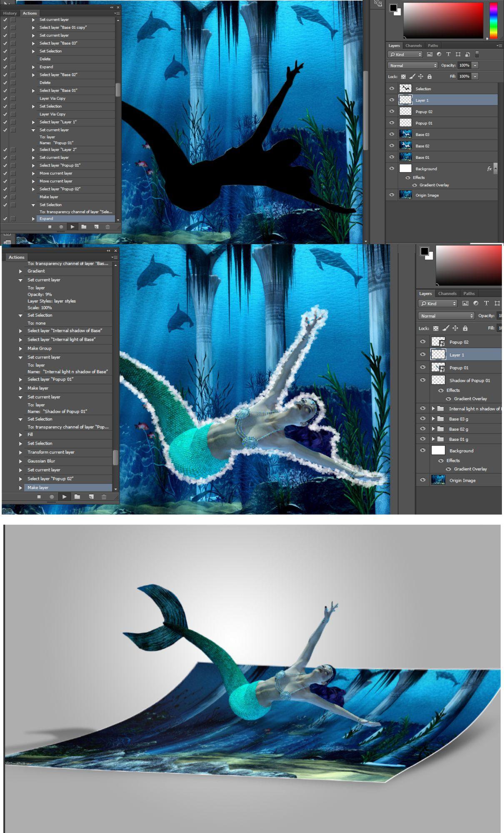Click the folder icon of Base 01 g group
Screen dimensions: 504x833
pyautogui.click(x=441, y=439)
